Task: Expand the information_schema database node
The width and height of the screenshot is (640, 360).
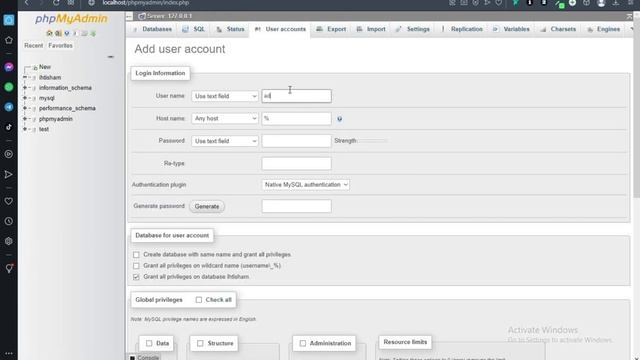Action: point(25,88)
